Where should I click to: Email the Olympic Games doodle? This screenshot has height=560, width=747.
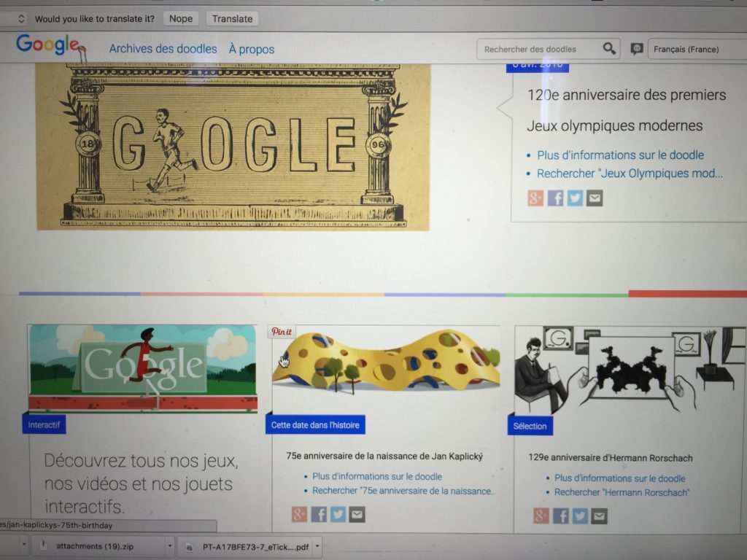tap(595, 198)
